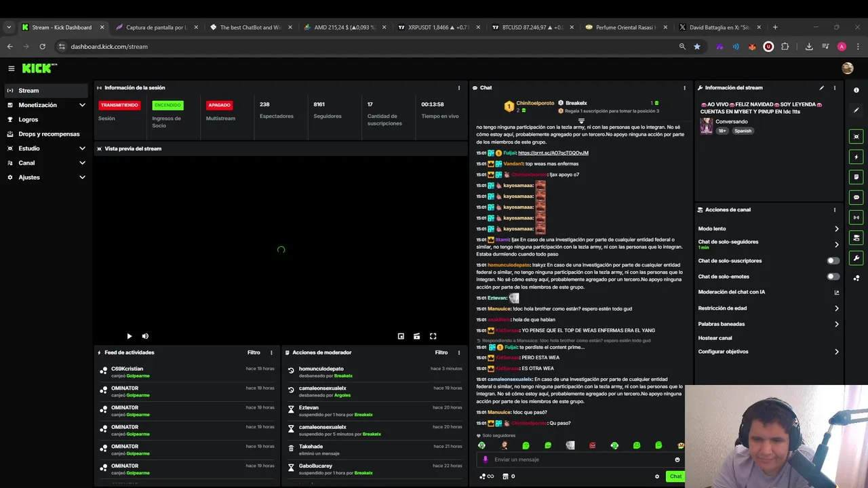Click the pencil icon in right rail
This screenshot has height=488, width=868.
pos(856,110)
